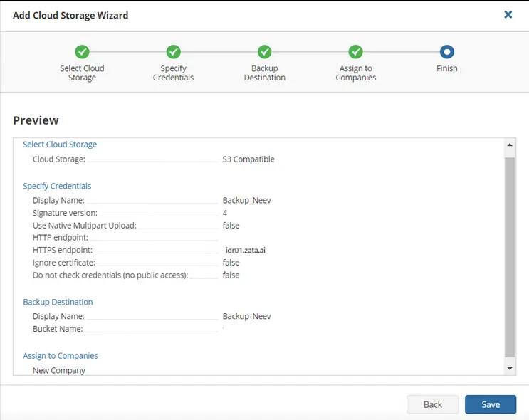Select 'Backup_Neev' under Specify Credentials
This screenshot has height=420, width=529.
click(x=246, y=200)
